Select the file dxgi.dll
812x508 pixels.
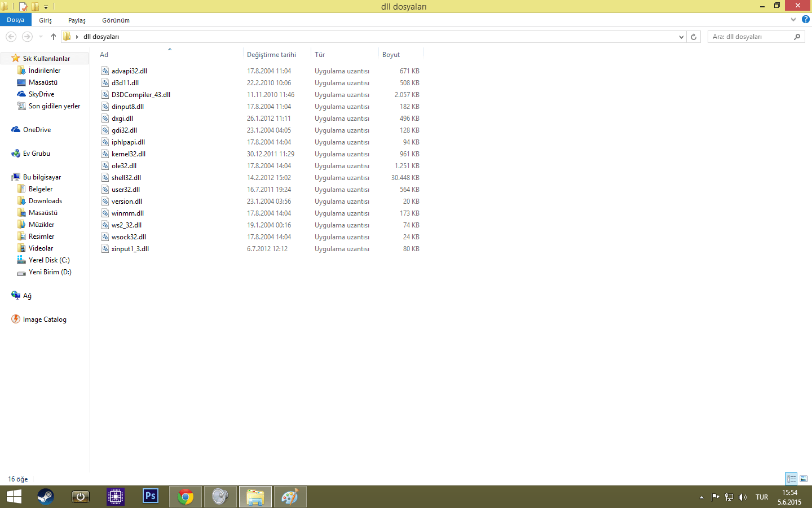click(122, 119)
